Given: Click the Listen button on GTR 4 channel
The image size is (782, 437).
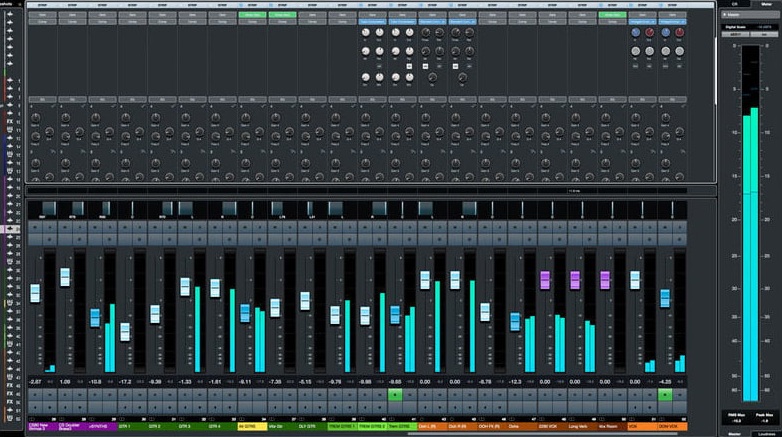Looking at the screenshot, I should (215, 239).
